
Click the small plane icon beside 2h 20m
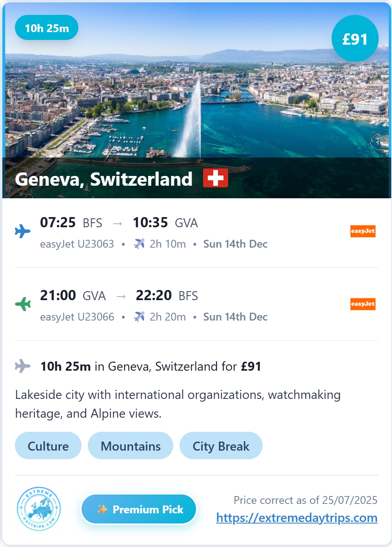click(x=139, y=317)
